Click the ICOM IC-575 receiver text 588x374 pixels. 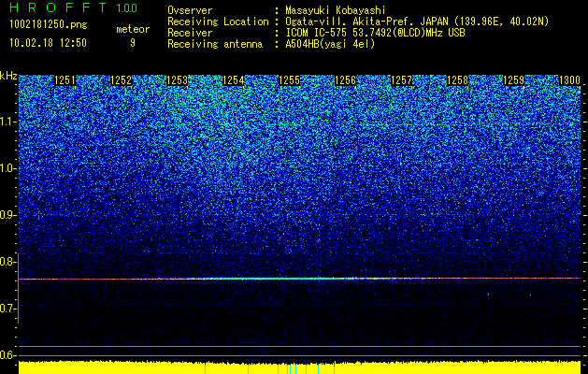click(x=375, y=33)
